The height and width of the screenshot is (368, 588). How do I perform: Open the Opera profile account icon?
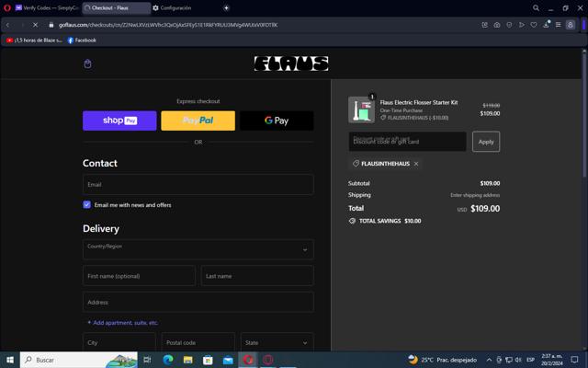point(570,25)
